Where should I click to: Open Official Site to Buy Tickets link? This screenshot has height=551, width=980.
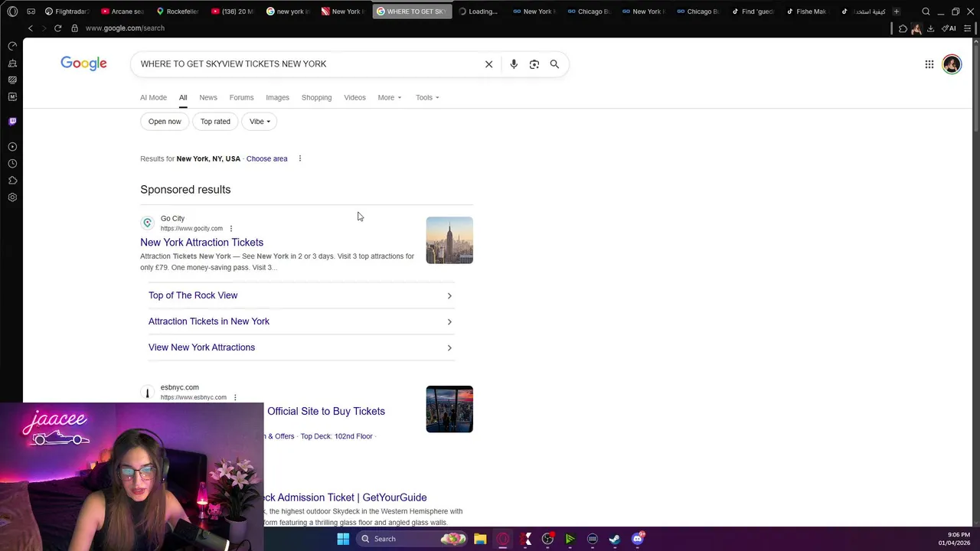326,412
